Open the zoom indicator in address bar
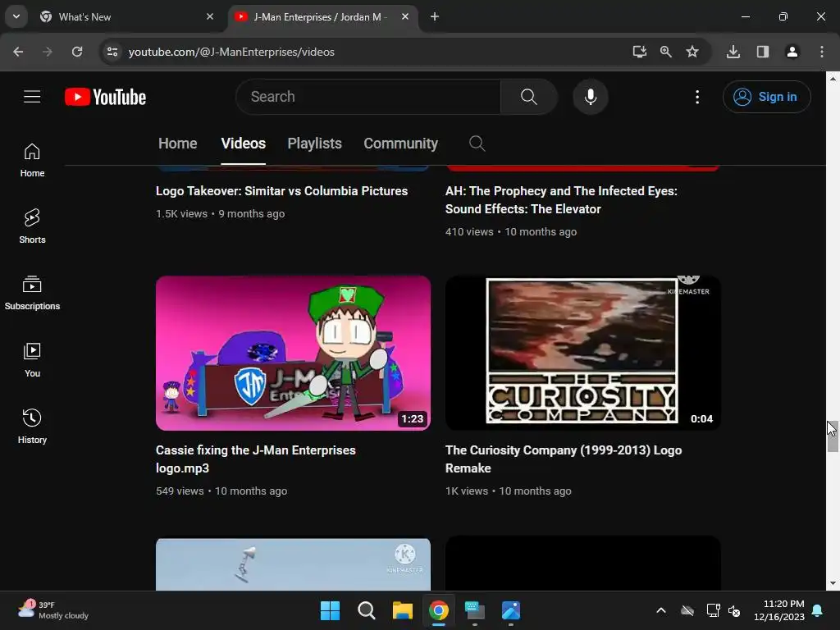 [x=666, y=52]
